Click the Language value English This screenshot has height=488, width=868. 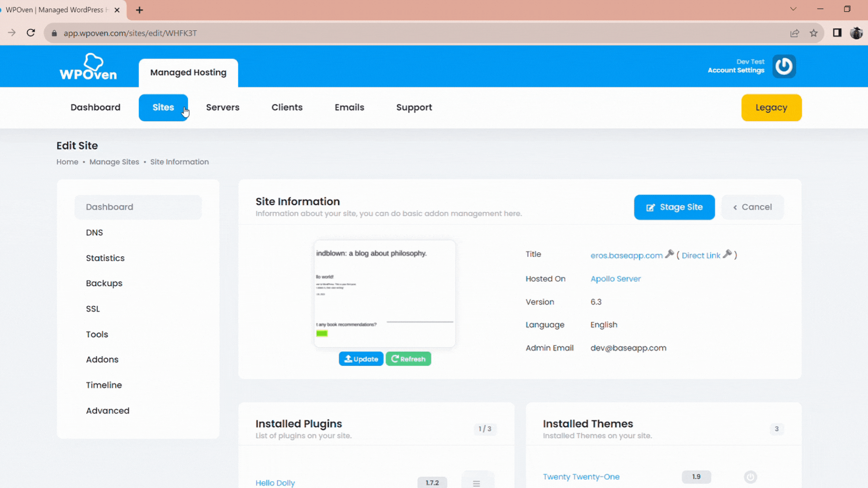click(604, 325)
